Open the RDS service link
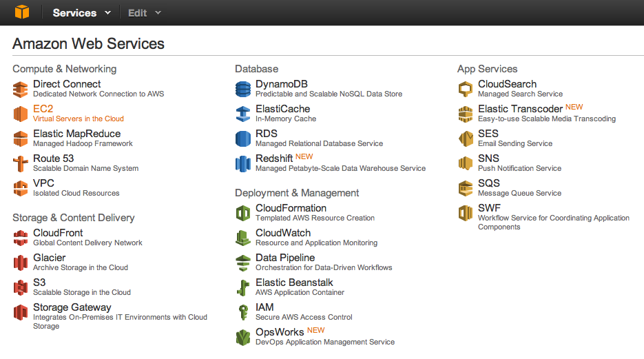This screenshot has width=644, height=359. pos(266,134)
